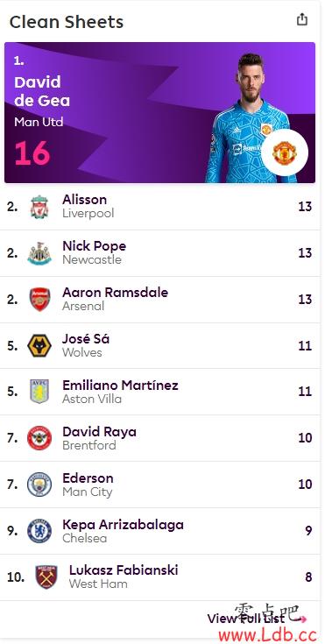Select Aaron Ramsdale in the list
The width and height of the screenshot is (325, 644).
click(x=115, y=293)
